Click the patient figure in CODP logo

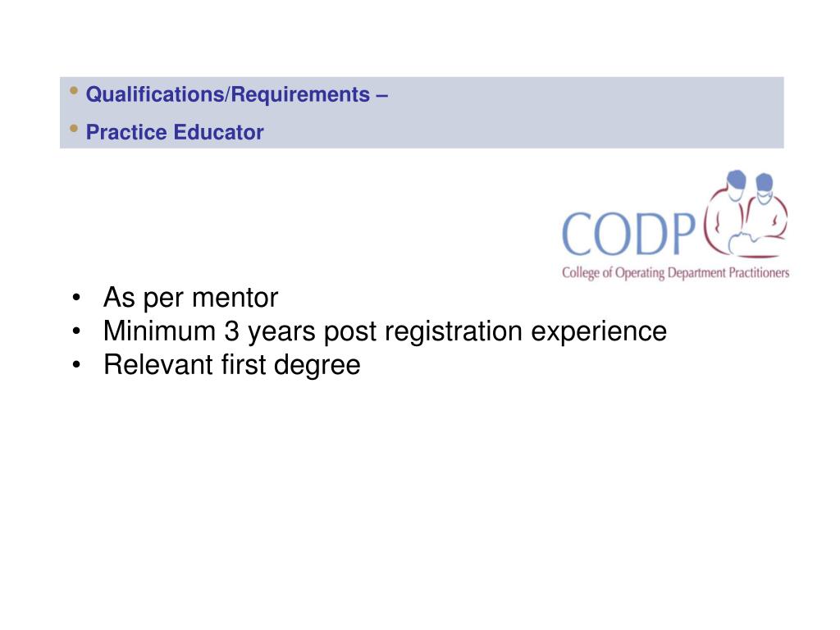(x=755, y=244)
